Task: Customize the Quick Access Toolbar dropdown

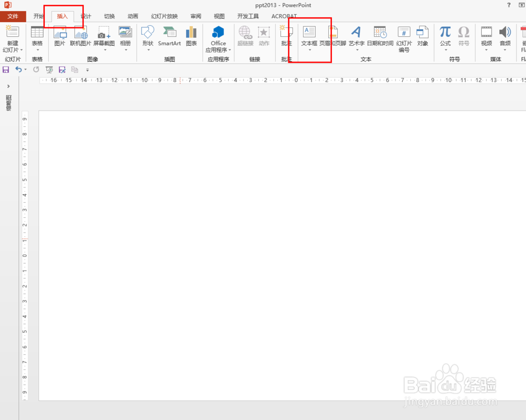Action: (x=87, y=70)
